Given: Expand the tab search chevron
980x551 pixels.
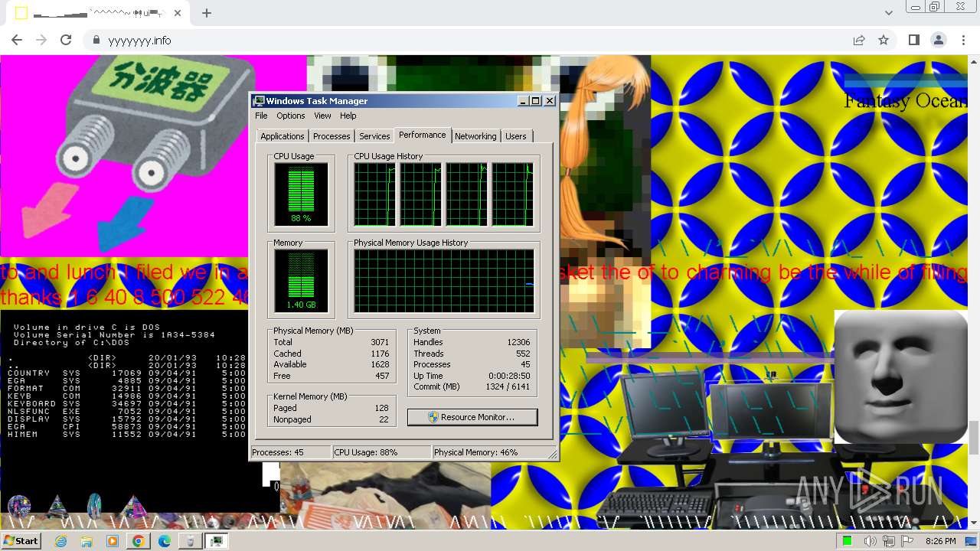Looking at the screenshot, I should point(889,13).
